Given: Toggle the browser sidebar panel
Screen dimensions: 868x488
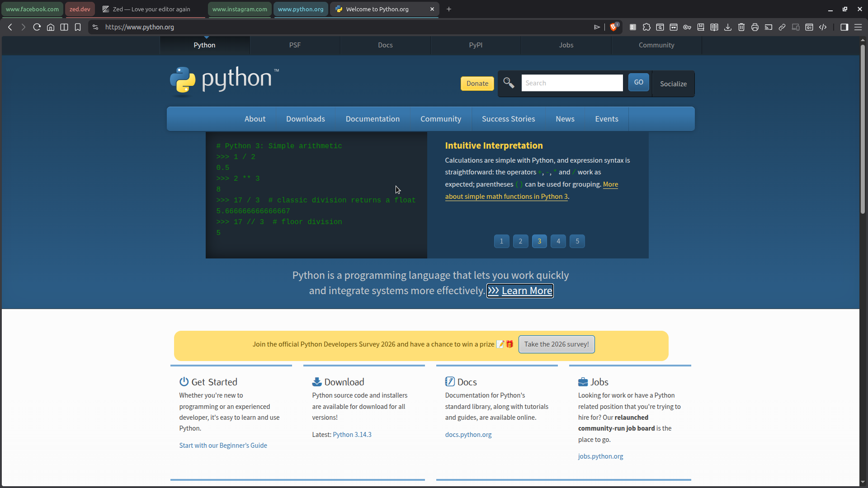Looking at the screenshot, I should [x=844, y=27].
